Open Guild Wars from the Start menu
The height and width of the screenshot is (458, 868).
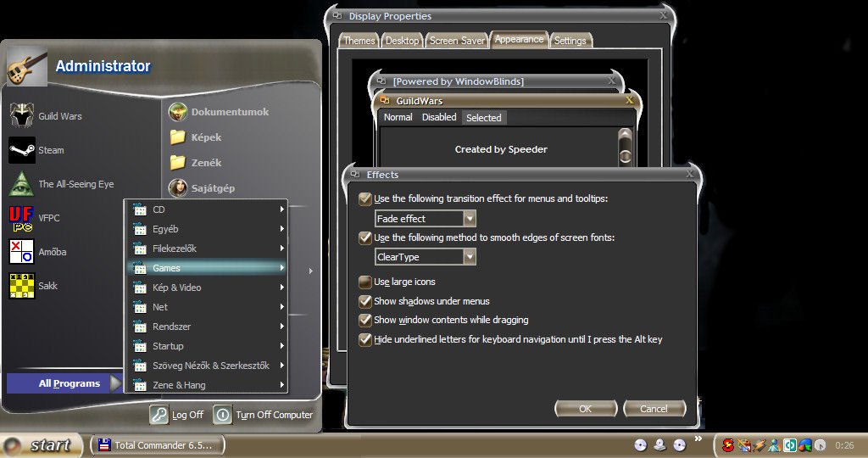click(59, 116)
